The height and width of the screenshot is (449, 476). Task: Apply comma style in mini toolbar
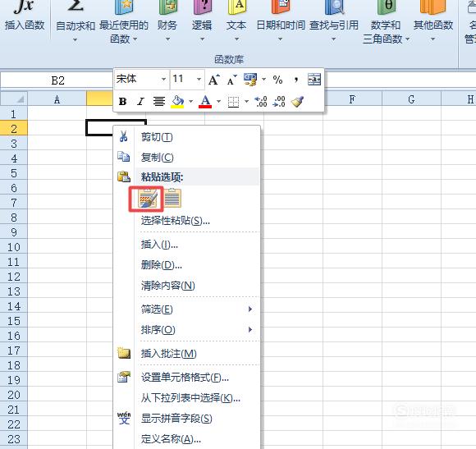click(x=296, y=80)
